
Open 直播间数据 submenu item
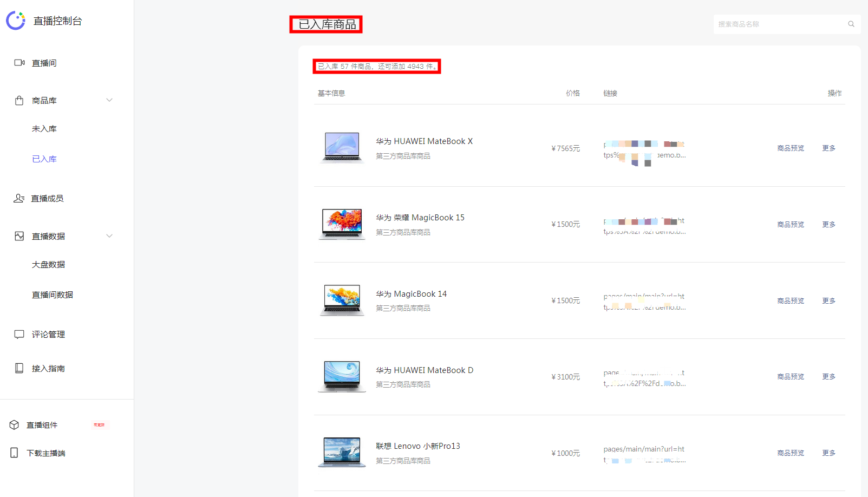coord(53,295)
